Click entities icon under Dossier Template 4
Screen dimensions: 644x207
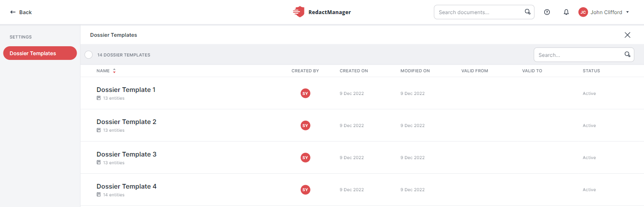99,195
